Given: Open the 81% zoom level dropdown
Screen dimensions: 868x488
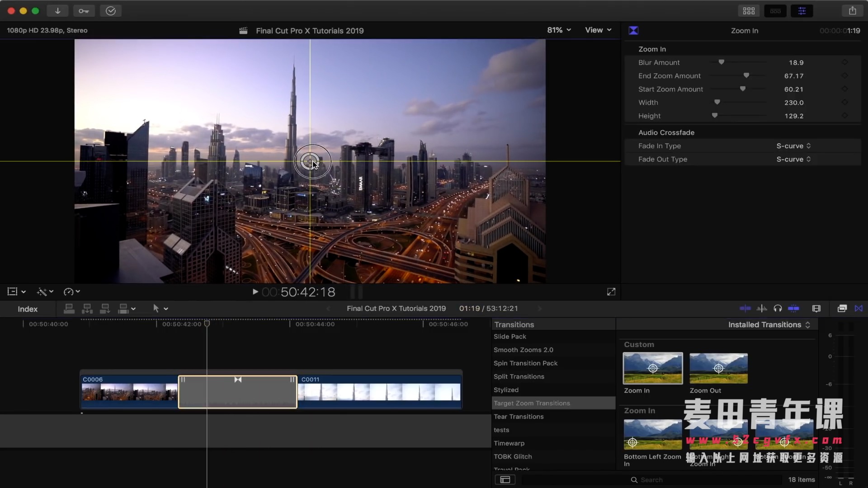Looking at the screenshot, I should tap(559, 30).
